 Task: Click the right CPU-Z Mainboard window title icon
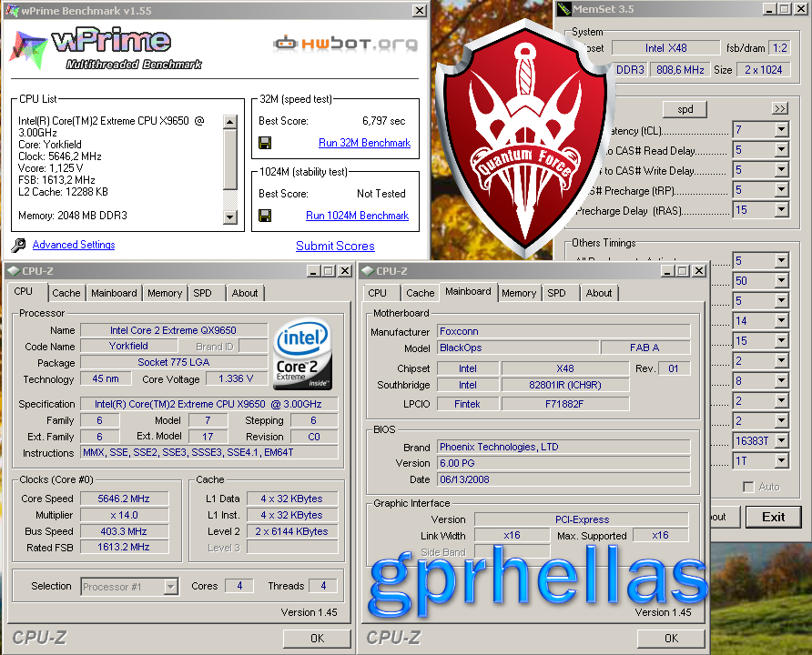(x=368, y=270)
